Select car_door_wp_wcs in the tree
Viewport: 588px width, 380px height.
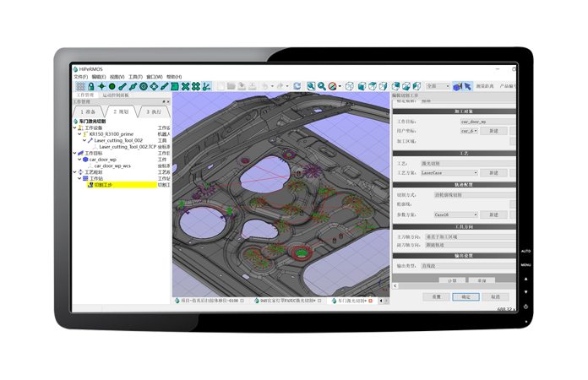tap(112, 166)
